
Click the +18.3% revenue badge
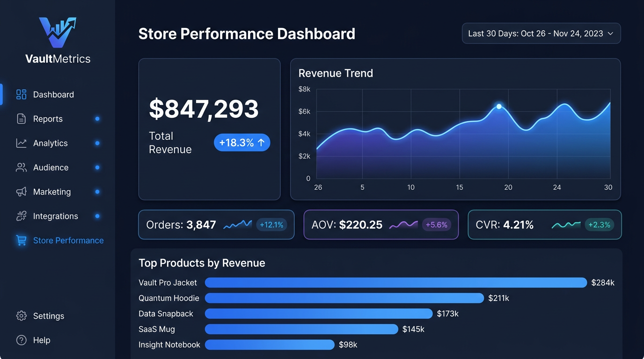242,143
